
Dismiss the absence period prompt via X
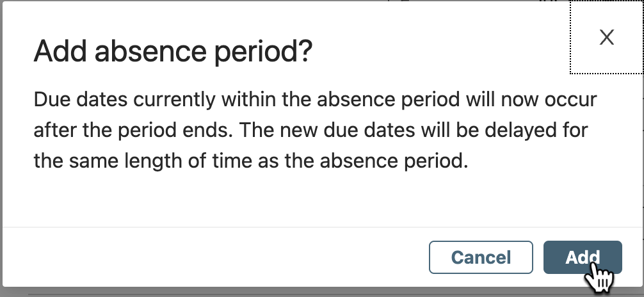point(606,37)
